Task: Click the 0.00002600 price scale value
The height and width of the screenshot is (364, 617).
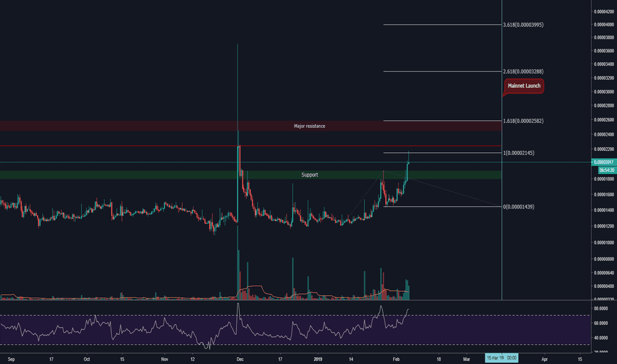Action: pos(604,120)
